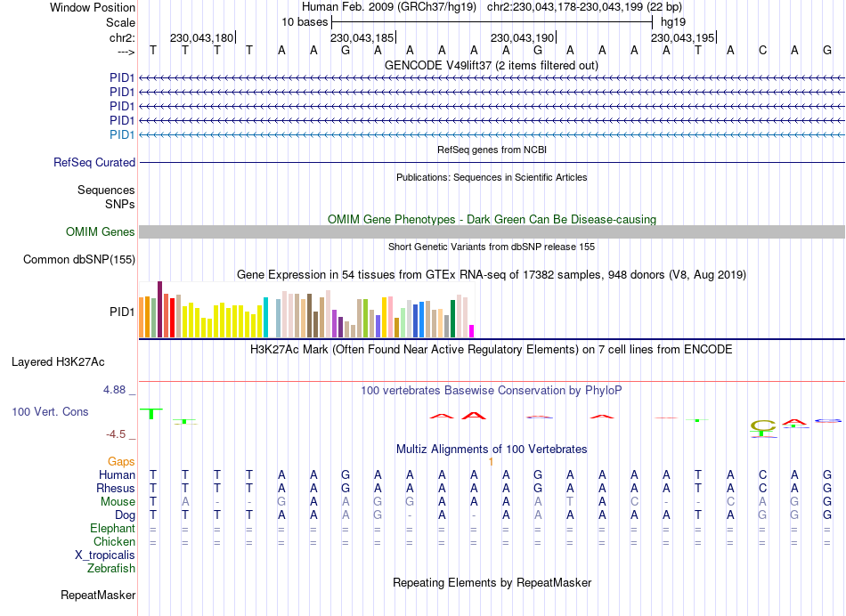846x616 pixels.
Task: Click the '--->' strand direction arrow
Action: click(126, 52)
